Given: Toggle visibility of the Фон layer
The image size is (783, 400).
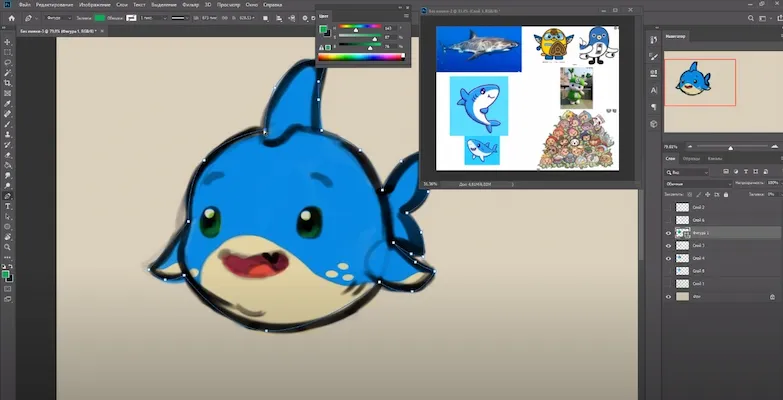Looking at the screenshot, I should tap(668, 297).
